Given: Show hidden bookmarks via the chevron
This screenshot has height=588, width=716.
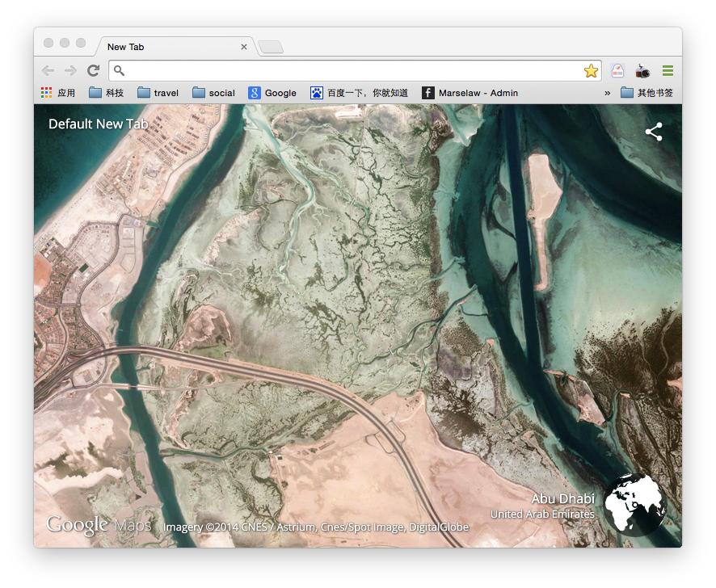Looking at the screenshot, I should point(607,93).
